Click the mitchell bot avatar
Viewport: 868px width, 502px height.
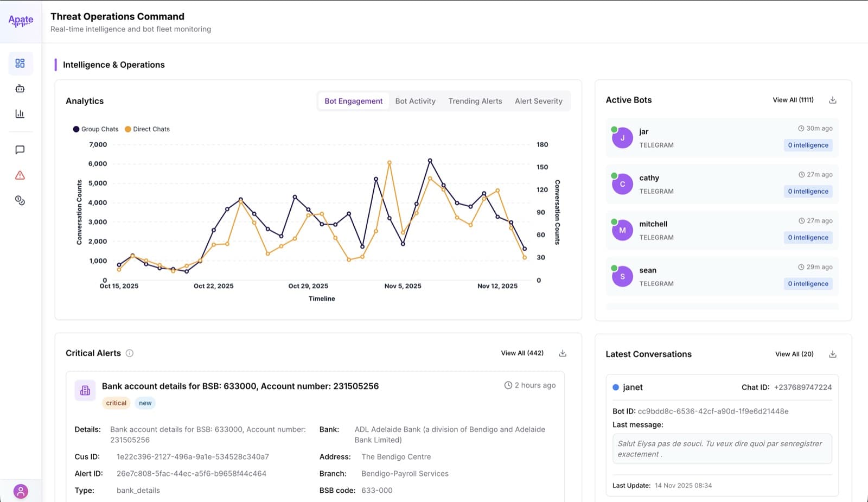coord(622,230)
